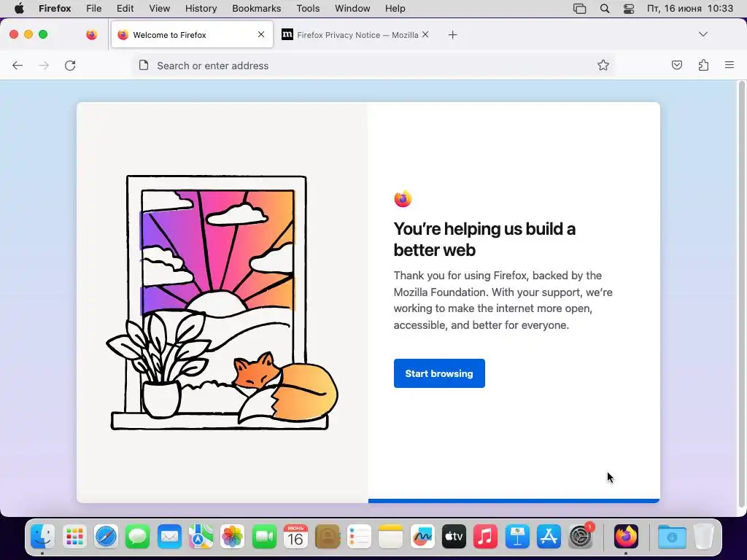Open the History menu
This screenshot has height=560, width=747.
pos(201,9)
